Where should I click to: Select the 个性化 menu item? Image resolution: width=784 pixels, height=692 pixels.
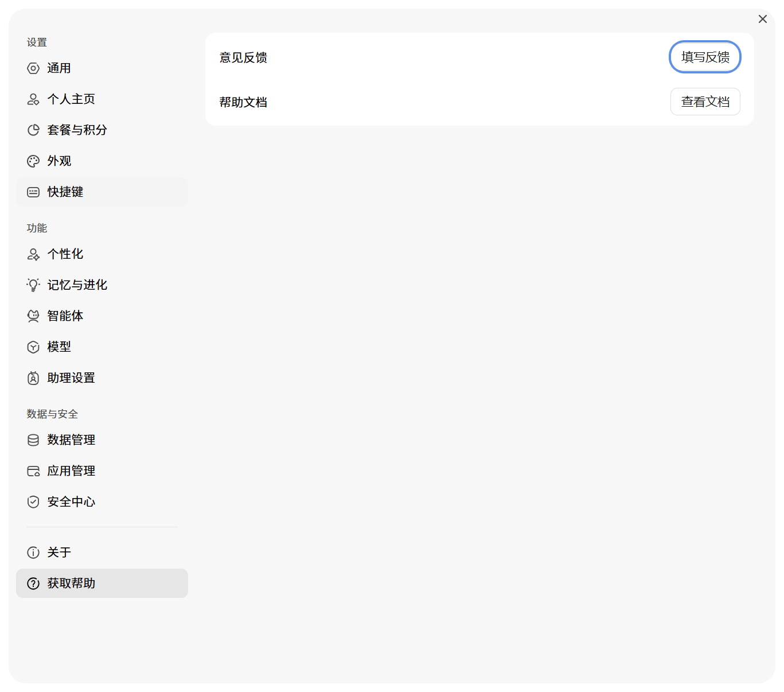point(102,254)
